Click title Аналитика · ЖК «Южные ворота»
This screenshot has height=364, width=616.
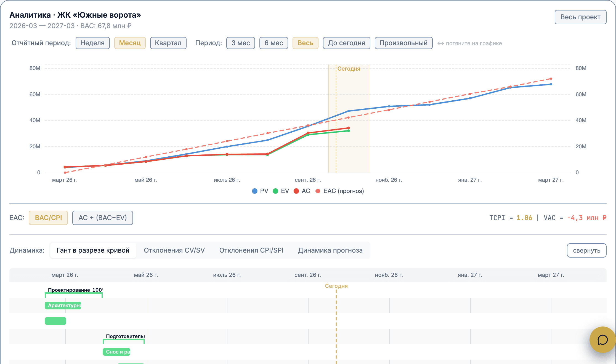(x=75, y=15)
